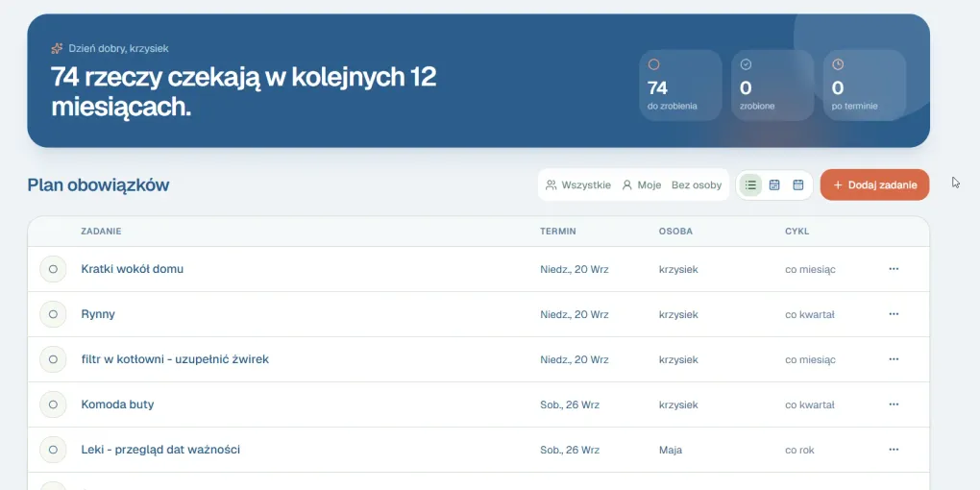The height and width of the screenshot is (490, 980).
Task: Click the TERMIN column header
Action: point(558,232)
